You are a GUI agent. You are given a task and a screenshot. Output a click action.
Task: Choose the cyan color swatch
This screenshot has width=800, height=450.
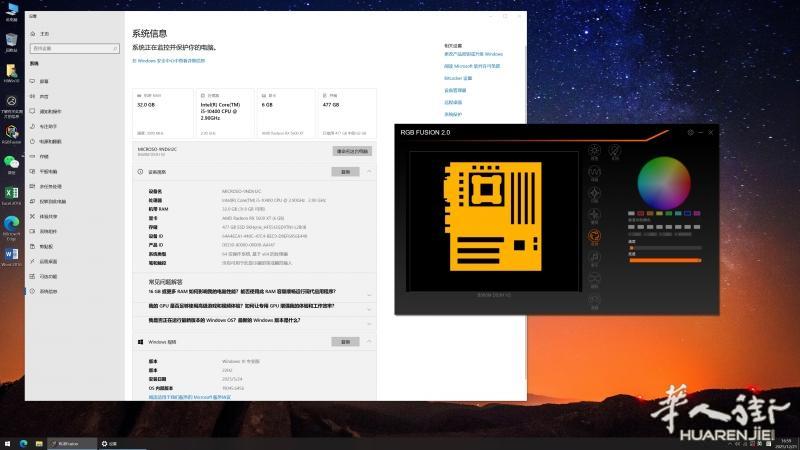tap(678, 213)
